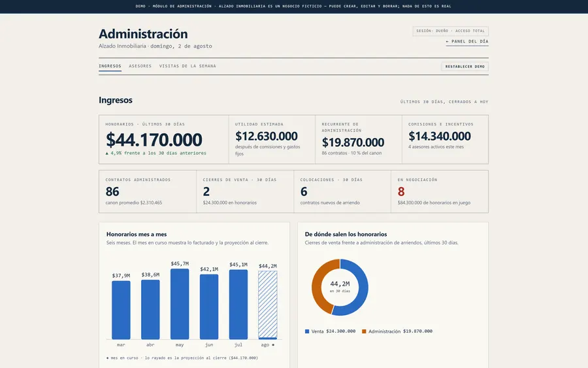Viewport: 588px width, 368px height.
Task: Click the $24.300.000 en honorarios caption
Action: pos(229,203)
